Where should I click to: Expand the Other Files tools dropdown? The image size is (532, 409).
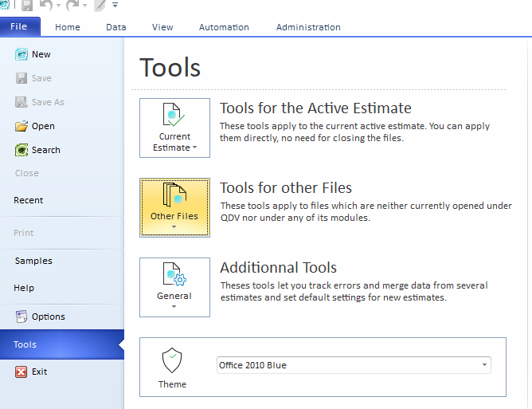point(174,207)
